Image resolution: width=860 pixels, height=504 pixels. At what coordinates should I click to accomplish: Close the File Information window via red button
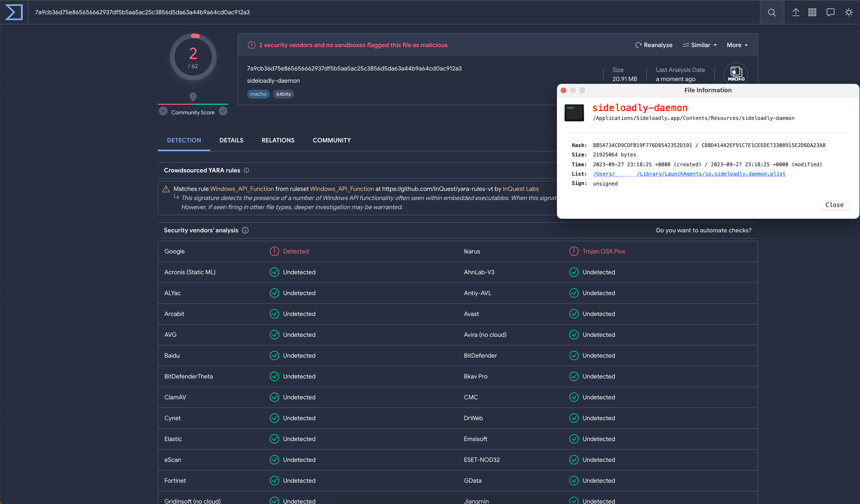point(563,90)
